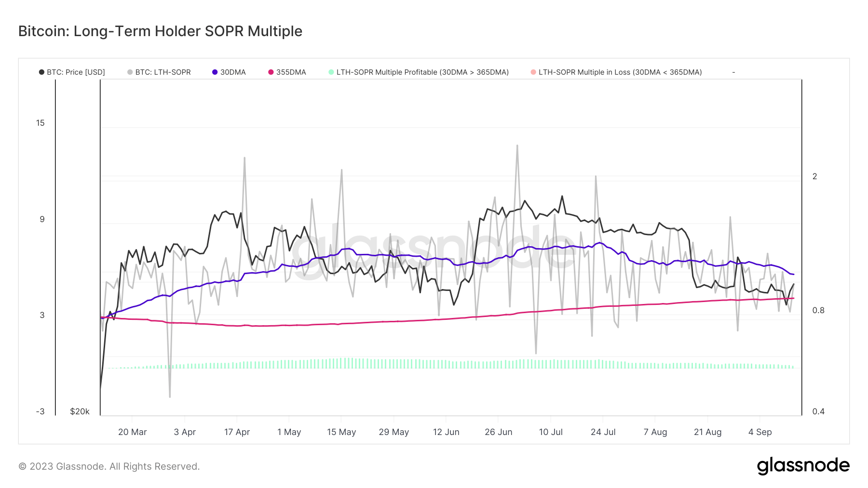Toggle the BTC: Price [USD] legend entry
This screenshot has width=868, height=488.
[x=72, y=72]
